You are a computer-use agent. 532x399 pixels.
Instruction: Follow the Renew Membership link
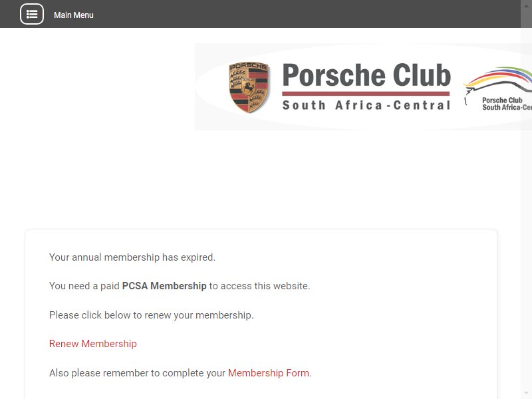(x=93, y=344)
